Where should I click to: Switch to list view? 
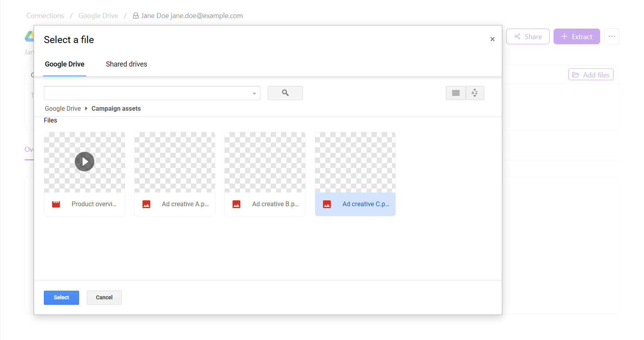tap(456, 93)
